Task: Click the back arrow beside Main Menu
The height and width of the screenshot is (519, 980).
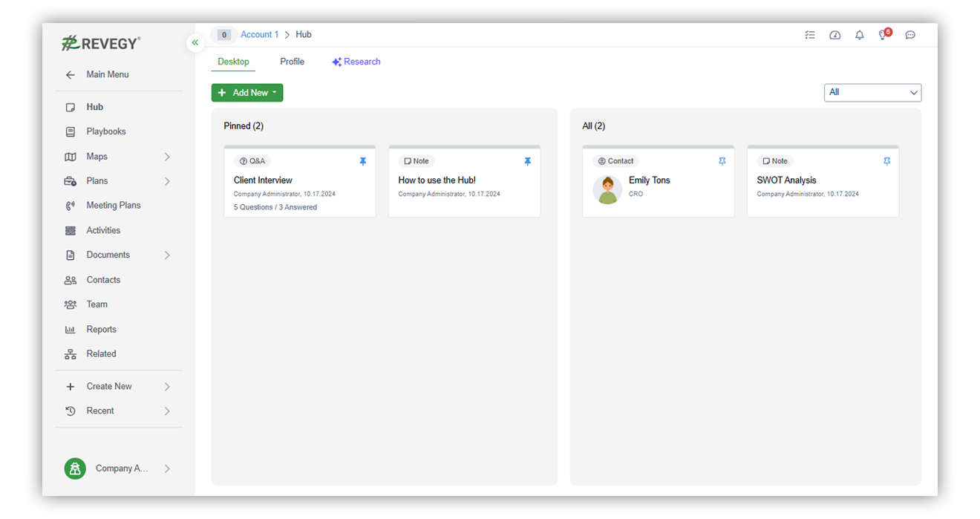Action: 71,75
